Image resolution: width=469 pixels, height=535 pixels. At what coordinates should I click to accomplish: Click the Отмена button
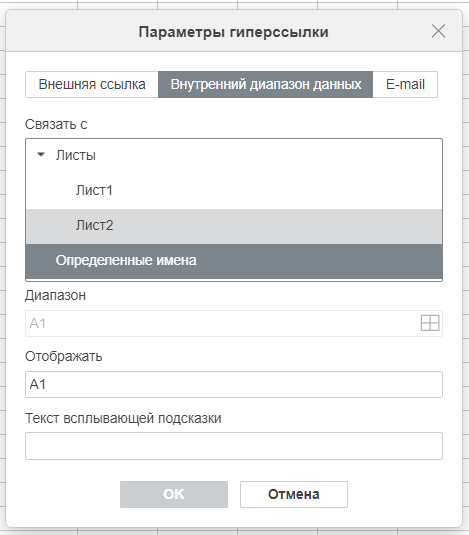[x=294, y=494]
